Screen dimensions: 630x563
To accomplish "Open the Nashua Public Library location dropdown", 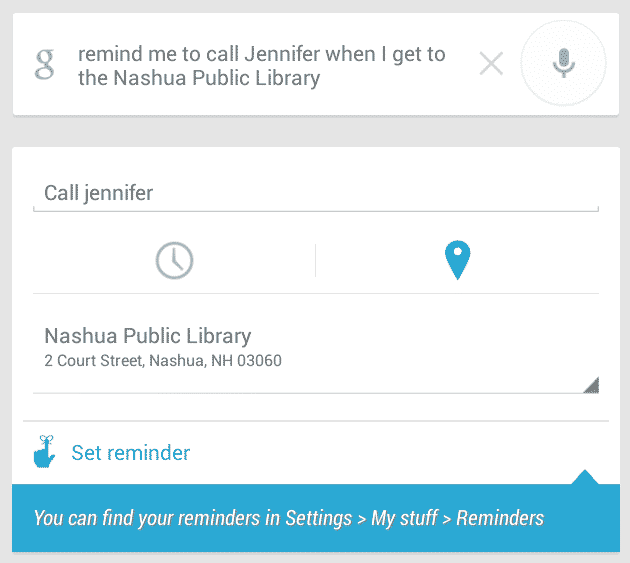I will (x=315, y=346).
